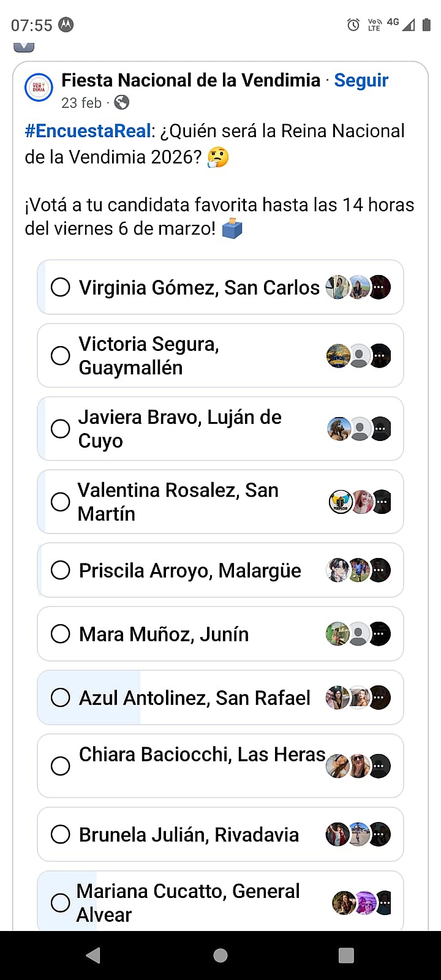Open the #EncuestaReal hashtag link

pyautogui.click(x=88, y=131)
